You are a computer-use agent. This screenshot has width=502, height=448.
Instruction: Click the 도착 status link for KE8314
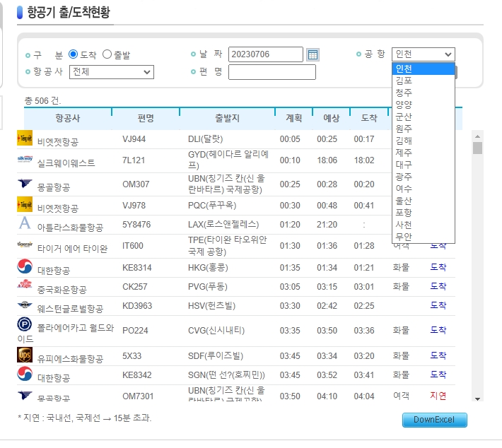pos(438,267)
